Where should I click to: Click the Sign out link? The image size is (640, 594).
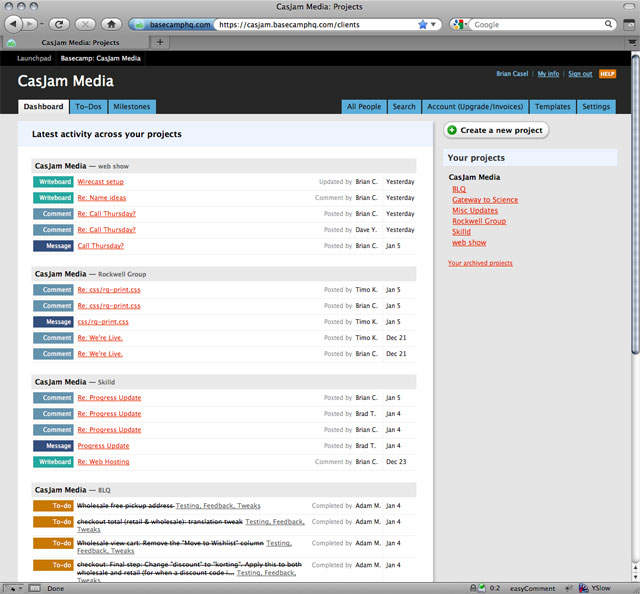point(580,74)
